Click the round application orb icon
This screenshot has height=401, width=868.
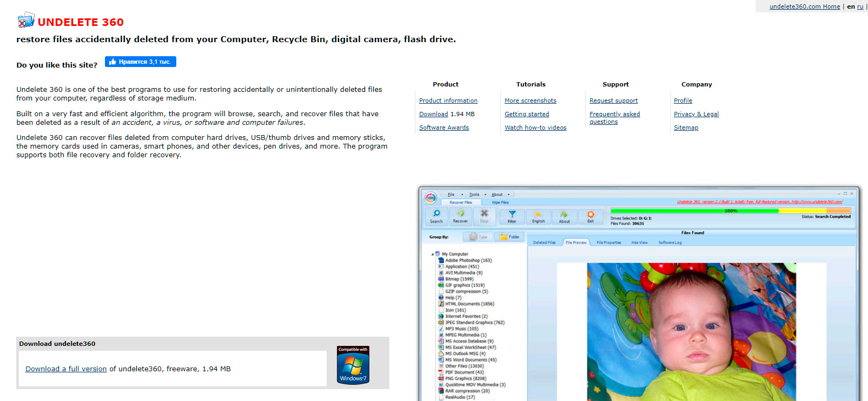(x=430, y=198)
